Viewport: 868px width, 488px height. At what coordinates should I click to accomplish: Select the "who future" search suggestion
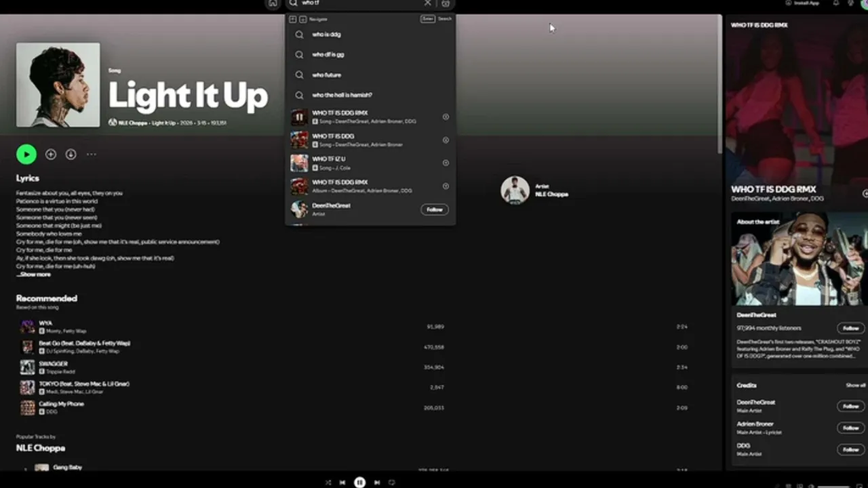(x=370, y=75)
